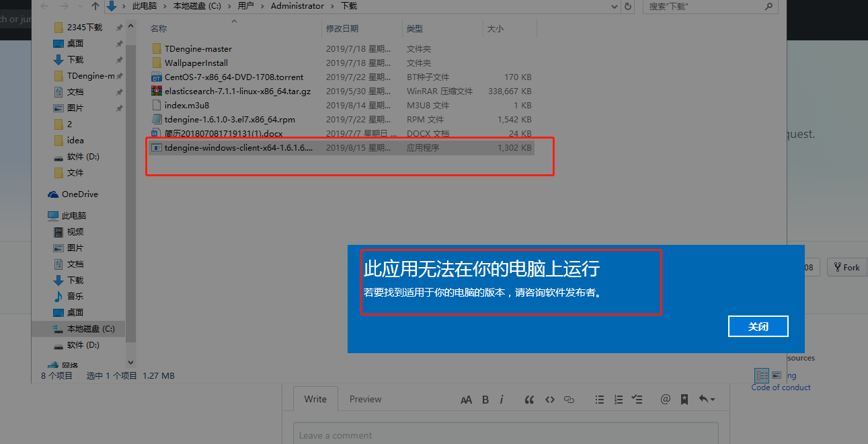Click the Administrator breadcrumb in address bar
868x444 pixels.
tap(297, 6)
